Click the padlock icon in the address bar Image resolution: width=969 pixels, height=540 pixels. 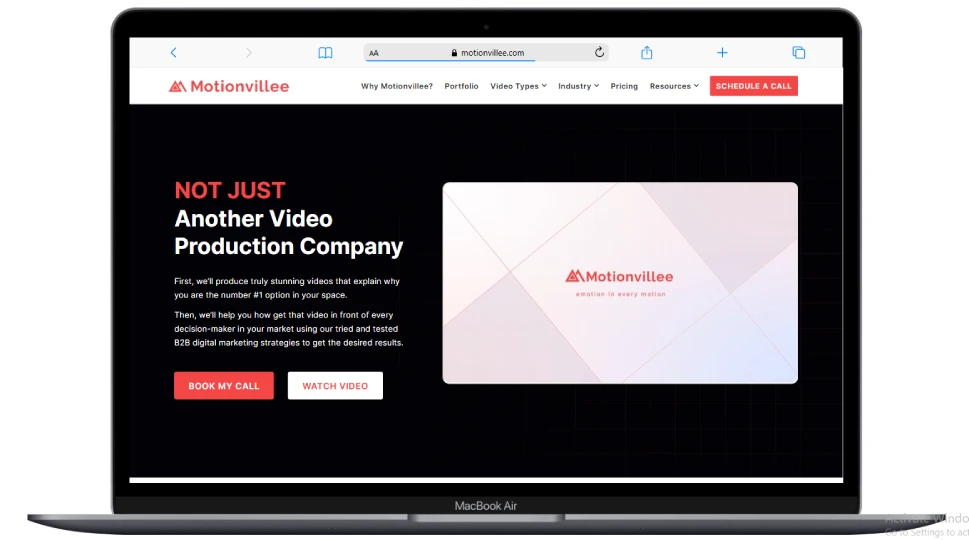tap(454, 53)
